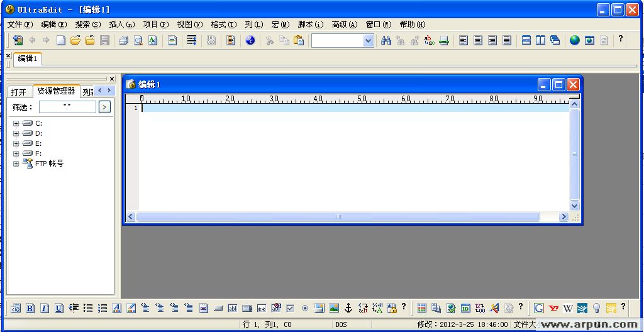Open the 格式(T) menu

click(x=224, y=25)
